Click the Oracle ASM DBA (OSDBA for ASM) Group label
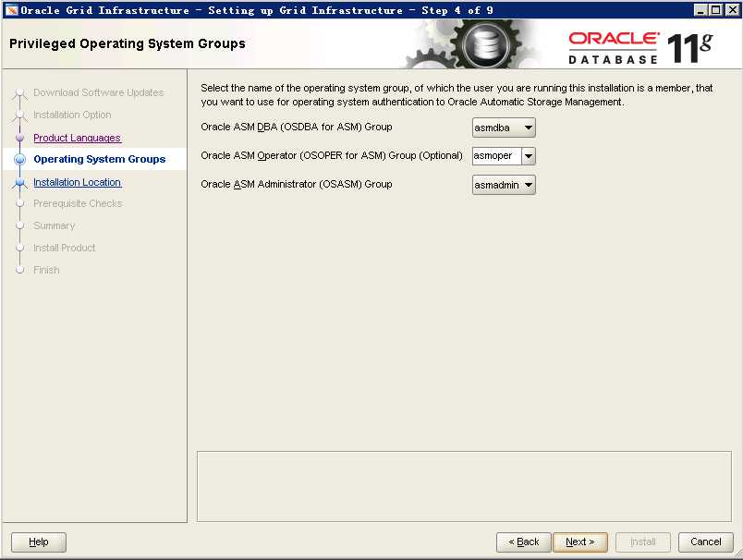Image resolution: width=743 pixels, height=560 pixels. coord(296,127)
